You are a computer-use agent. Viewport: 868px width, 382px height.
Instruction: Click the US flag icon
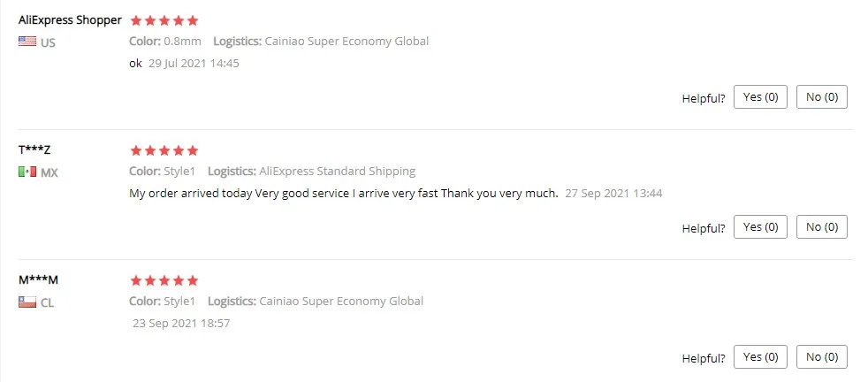click(27, 42)
